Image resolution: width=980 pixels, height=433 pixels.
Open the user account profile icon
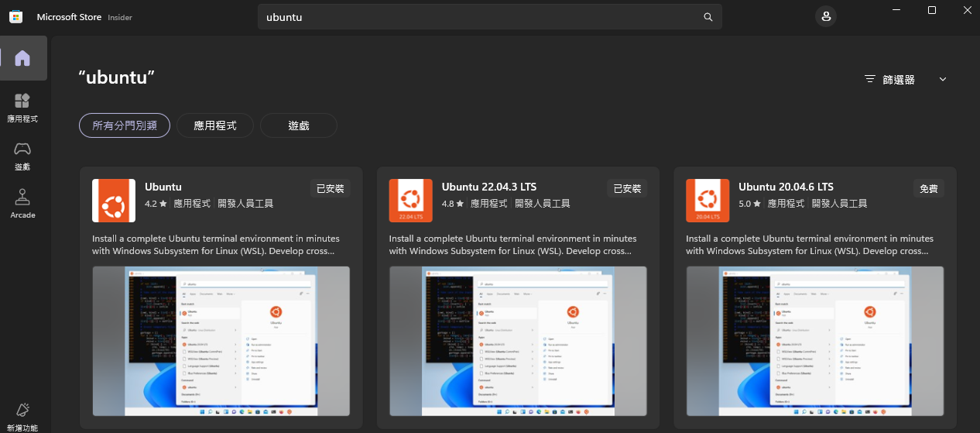click(826, 16)
